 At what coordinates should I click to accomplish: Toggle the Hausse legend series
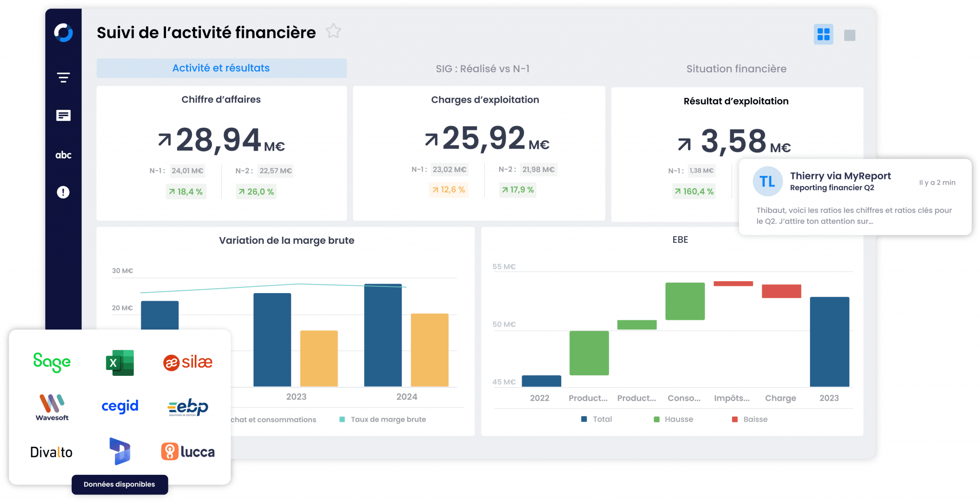click(673, 419)
